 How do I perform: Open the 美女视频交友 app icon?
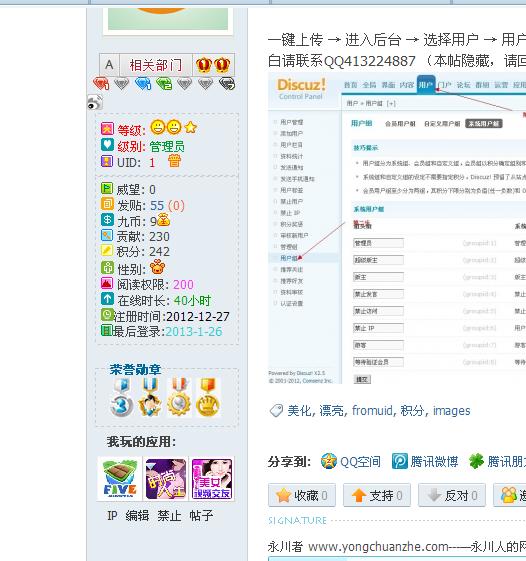(212, 479)
